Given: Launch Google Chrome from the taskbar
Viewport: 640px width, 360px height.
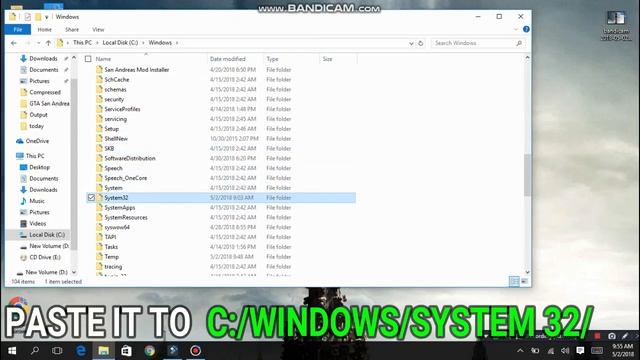Looking at the screenshot, I should [150, 351].
